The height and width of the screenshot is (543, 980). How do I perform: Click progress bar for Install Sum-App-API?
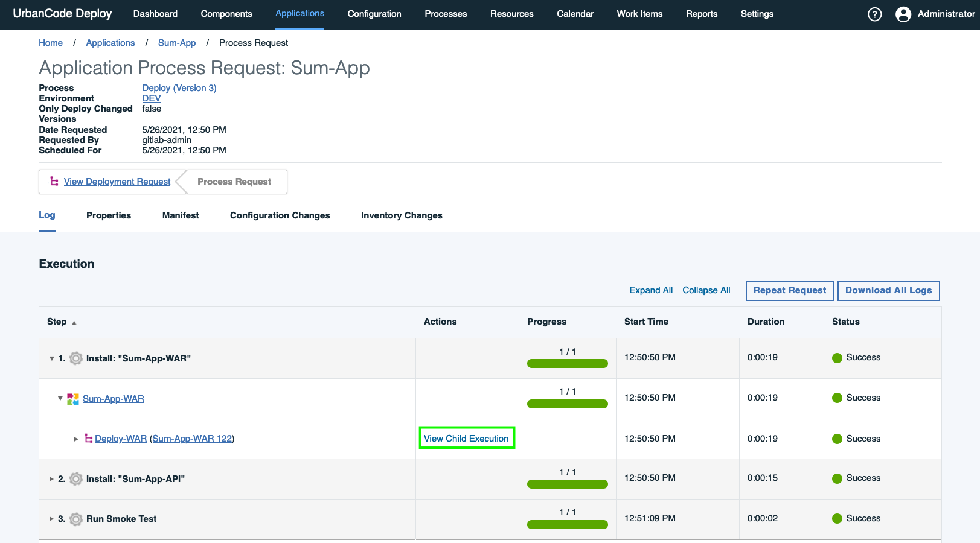pos(568,484)
